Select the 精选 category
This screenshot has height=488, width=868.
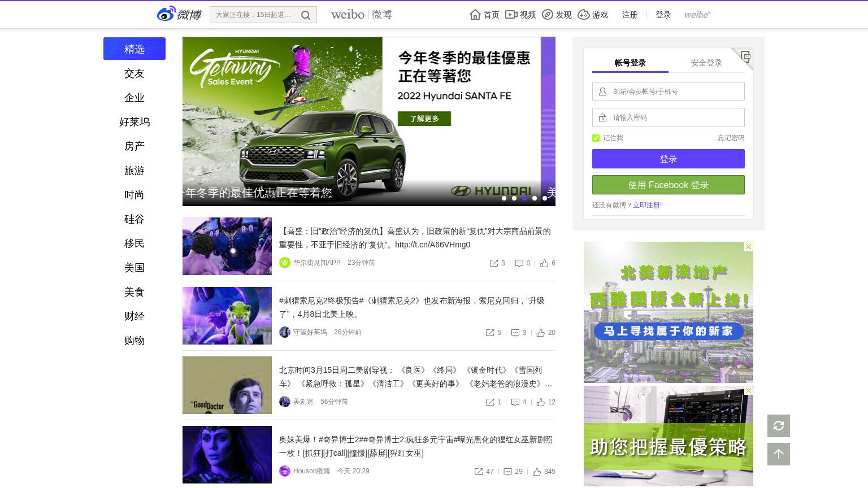[x=134, y=49]
